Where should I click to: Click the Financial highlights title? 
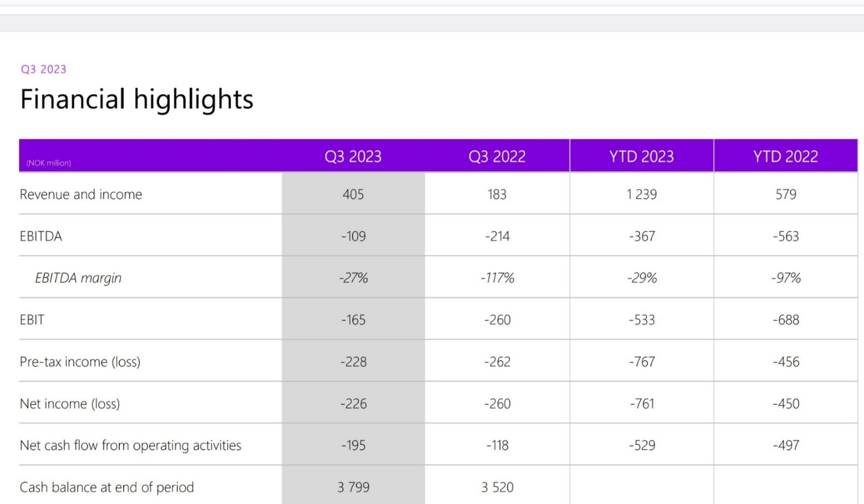point(136,100)
